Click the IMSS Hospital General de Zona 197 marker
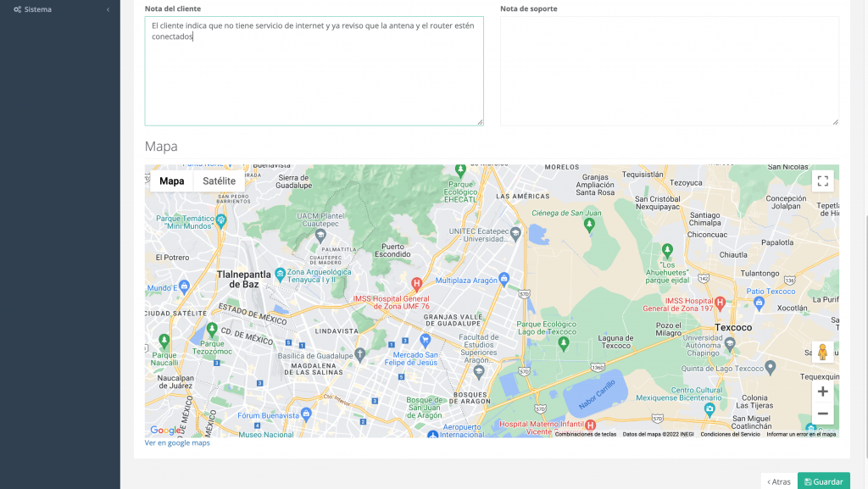The image size is (868, 489). point(720,303)
